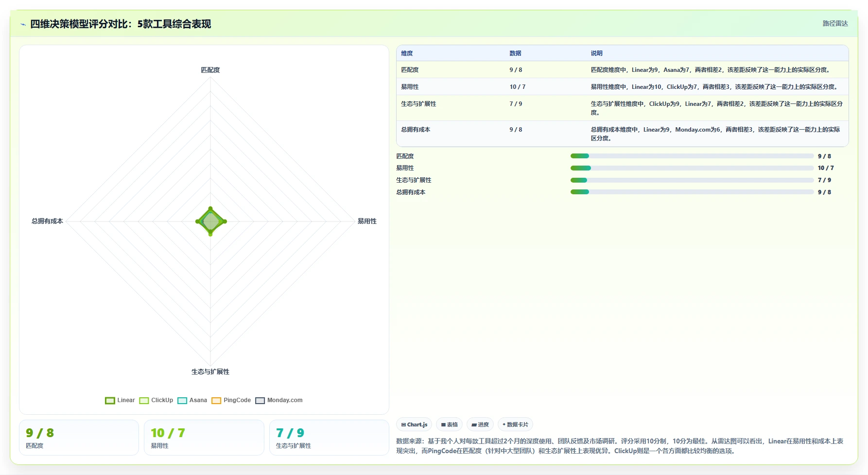This screenshot has width=868, height=475.
Task: Click the 数据 column header
Action: 515,53
